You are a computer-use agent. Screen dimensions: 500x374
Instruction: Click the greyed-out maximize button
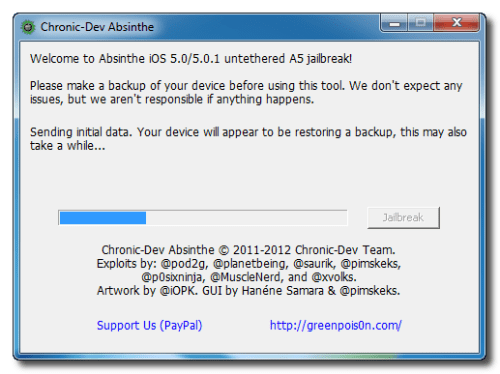click(x=420, y=23)
